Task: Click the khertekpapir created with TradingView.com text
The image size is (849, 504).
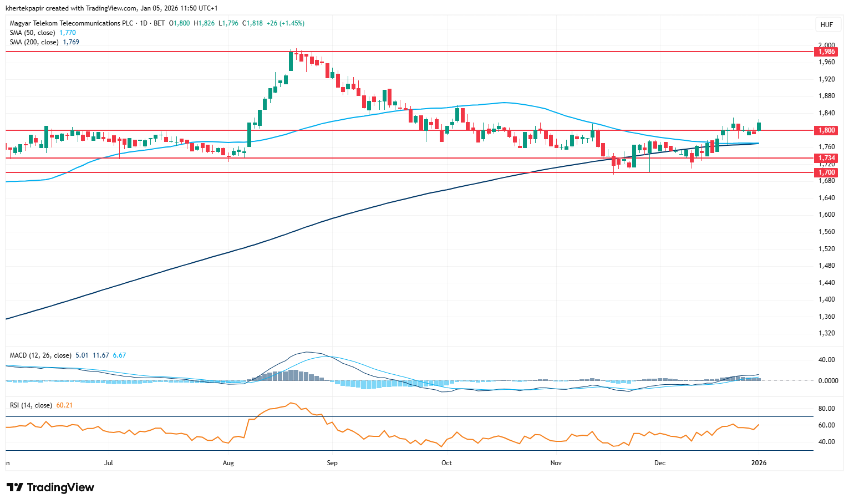Action: 111,8
